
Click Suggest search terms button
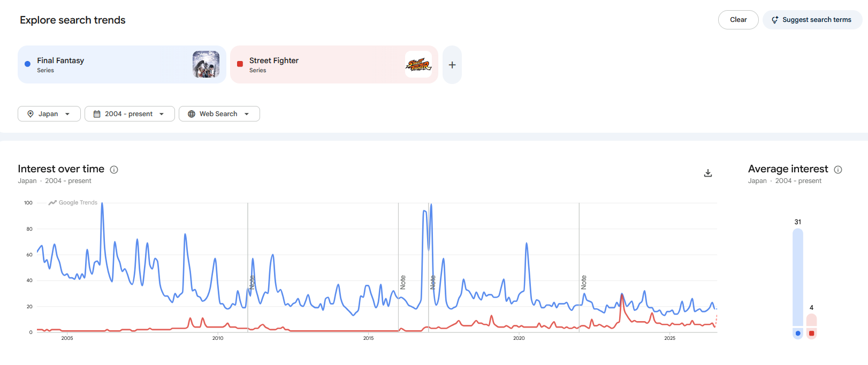[812, 20]
